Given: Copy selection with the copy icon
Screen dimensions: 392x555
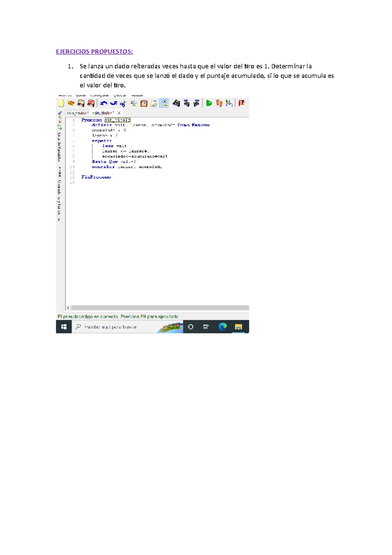Looking at the screenshot, I should coord(134,104).
